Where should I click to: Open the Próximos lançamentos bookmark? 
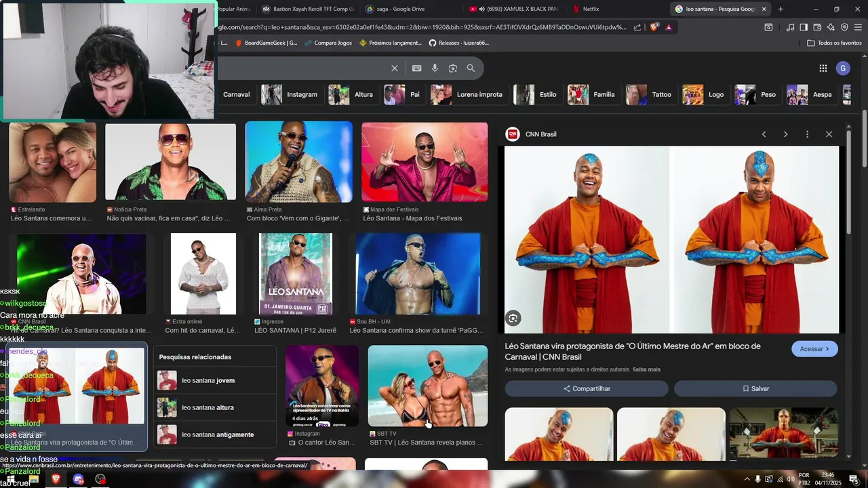[391, 43]
